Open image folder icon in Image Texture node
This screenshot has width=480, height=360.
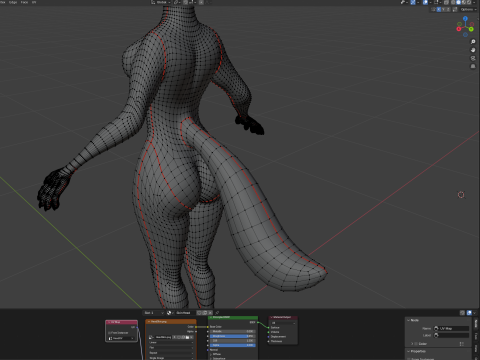(x=187, y=337)
